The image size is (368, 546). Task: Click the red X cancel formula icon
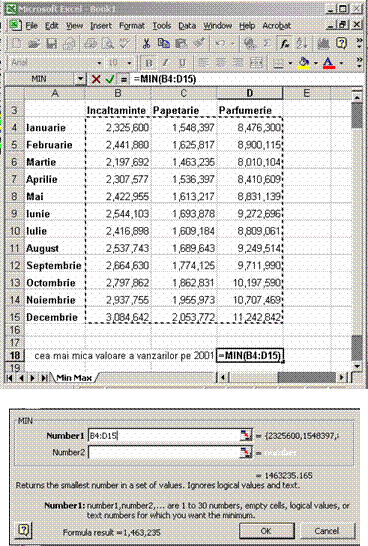click(x=96, y=79)
